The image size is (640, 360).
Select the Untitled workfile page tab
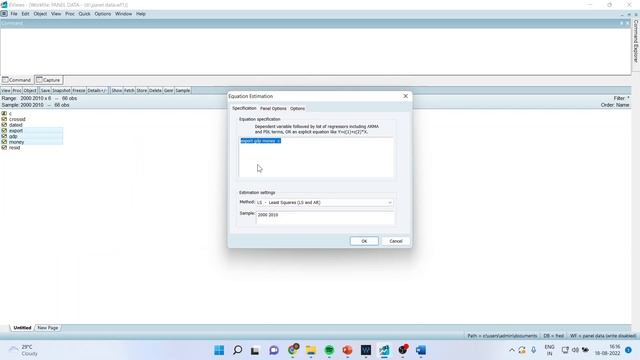point(22,328)
